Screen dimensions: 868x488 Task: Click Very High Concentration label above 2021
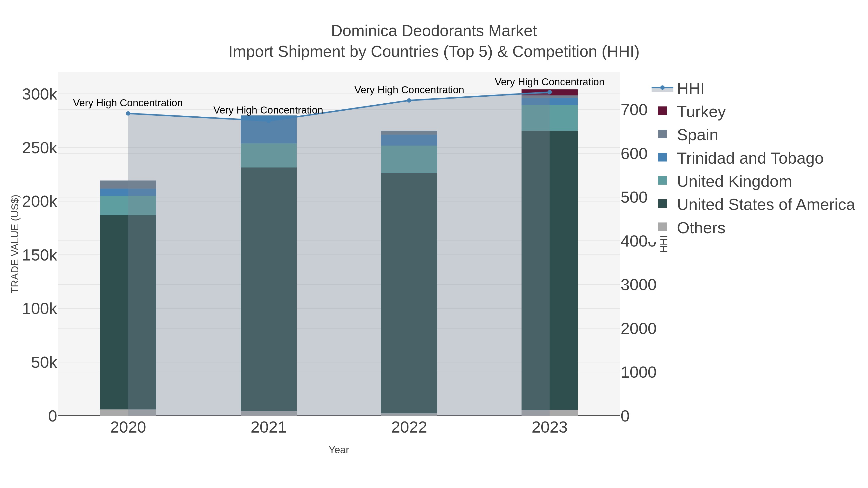tap(268, 110)
